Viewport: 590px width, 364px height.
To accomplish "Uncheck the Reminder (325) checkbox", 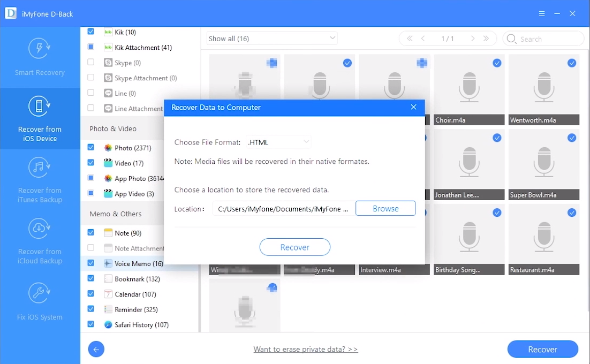I will [90, 309].
